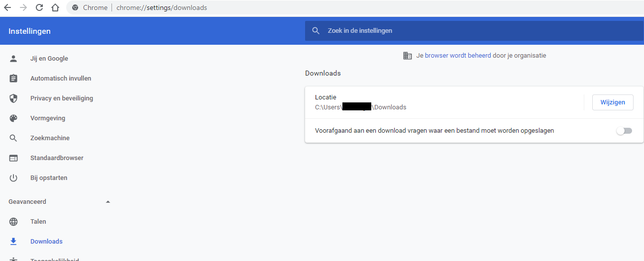Click the person icon for Jij en Google

pyautogui.click(x=13, y=59)
